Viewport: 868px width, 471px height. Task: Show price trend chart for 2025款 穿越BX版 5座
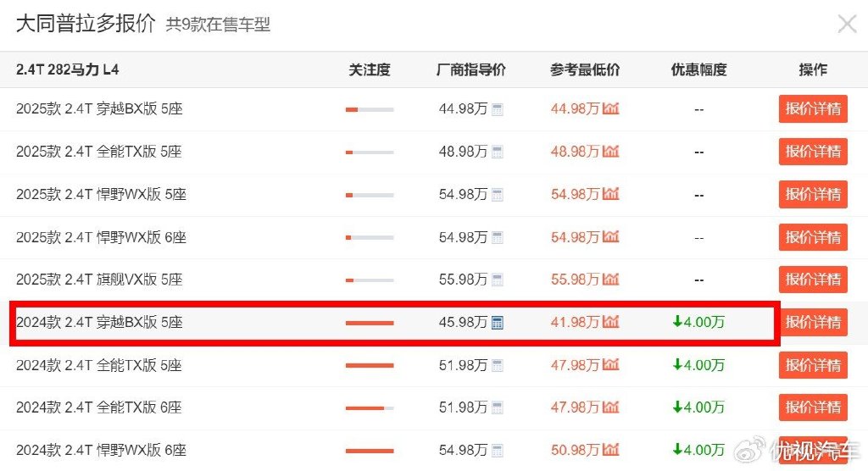coord(610,108)
